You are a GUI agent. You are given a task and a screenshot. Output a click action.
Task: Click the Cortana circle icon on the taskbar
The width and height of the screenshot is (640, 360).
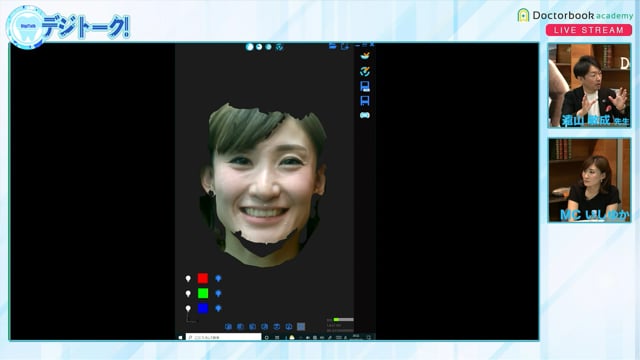[x=267, y=338]
